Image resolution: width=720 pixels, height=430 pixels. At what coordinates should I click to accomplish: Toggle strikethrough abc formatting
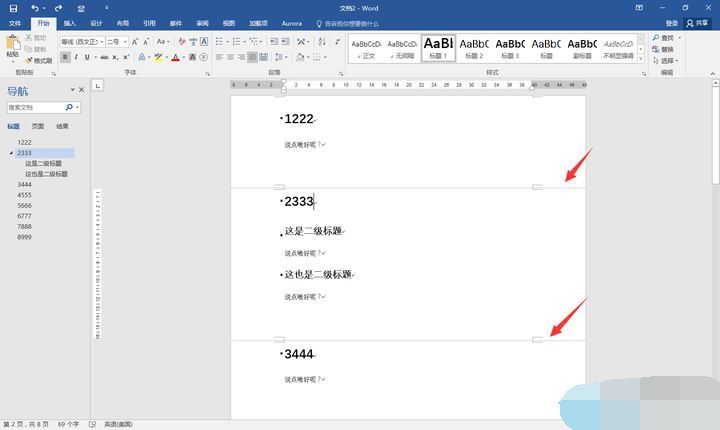104,57
